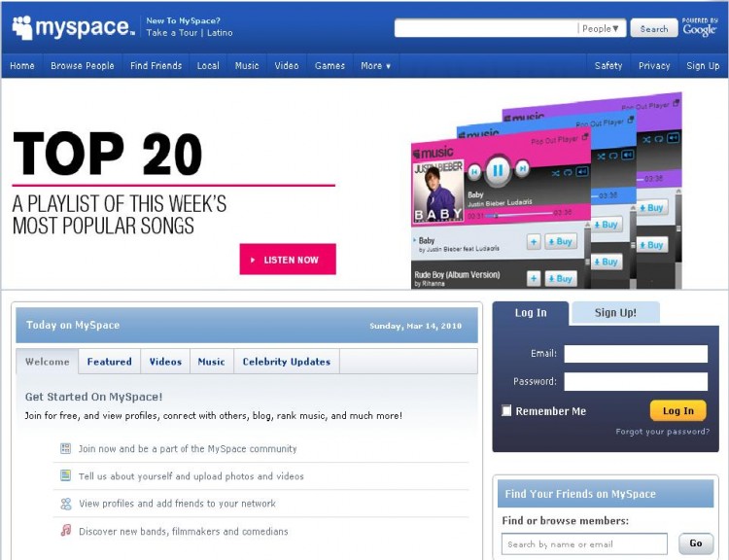This screenshot has width=729, height=560.
Task: Enable the Remember Me checkbox
Action: [506, 410]
